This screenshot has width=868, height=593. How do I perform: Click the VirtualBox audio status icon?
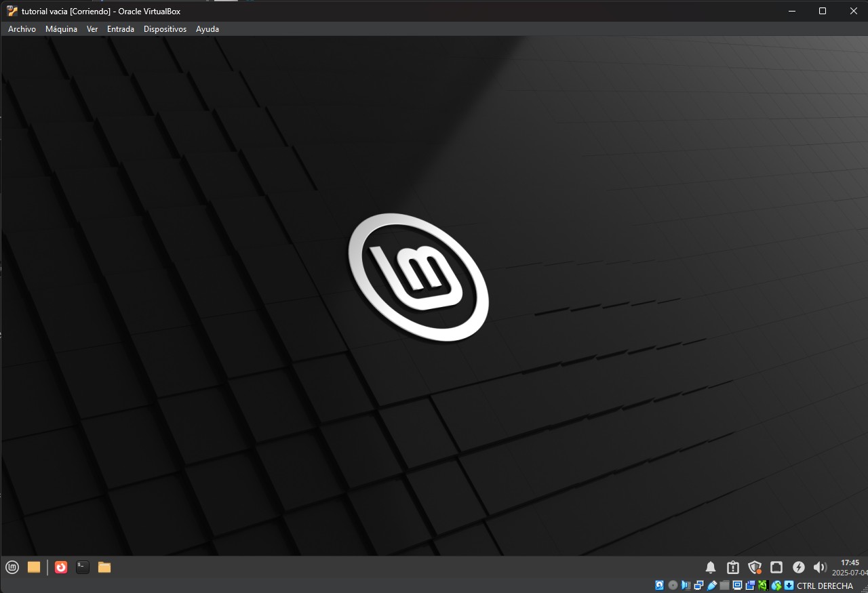(x=686, y=585)
